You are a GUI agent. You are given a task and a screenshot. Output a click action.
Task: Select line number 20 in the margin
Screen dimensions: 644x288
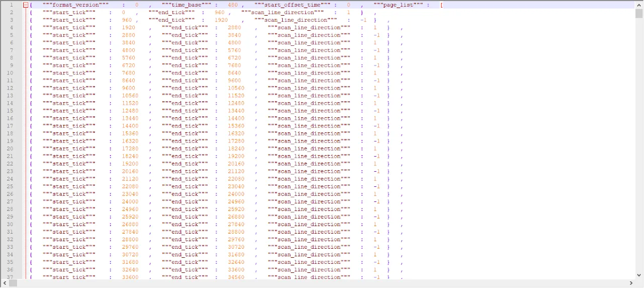(10, 149)
